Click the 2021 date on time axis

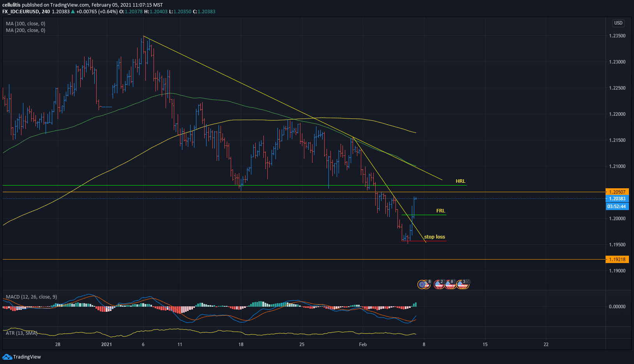106,345
